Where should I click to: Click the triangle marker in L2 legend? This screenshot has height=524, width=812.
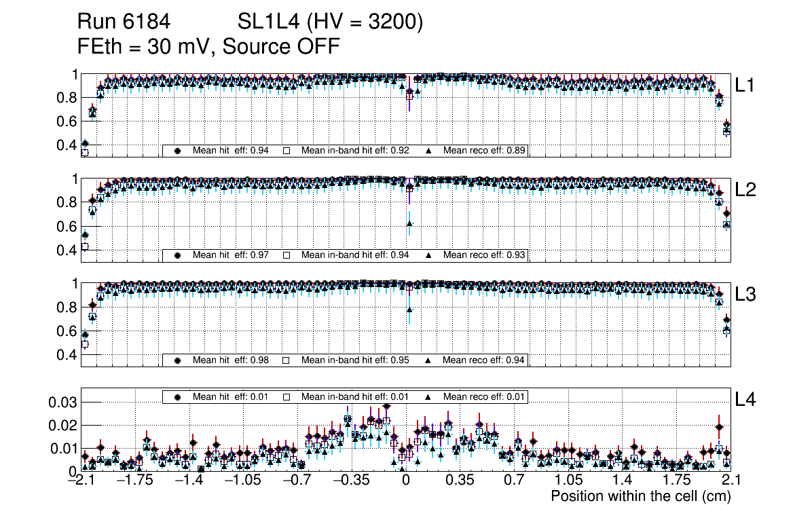[x=429, y=255]
